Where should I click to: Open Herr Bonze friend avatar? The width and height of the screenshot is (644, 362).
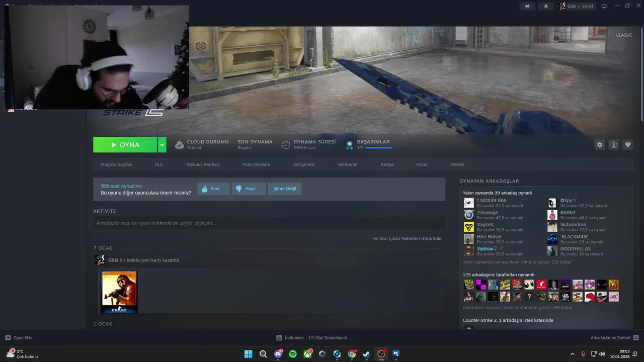469,239
